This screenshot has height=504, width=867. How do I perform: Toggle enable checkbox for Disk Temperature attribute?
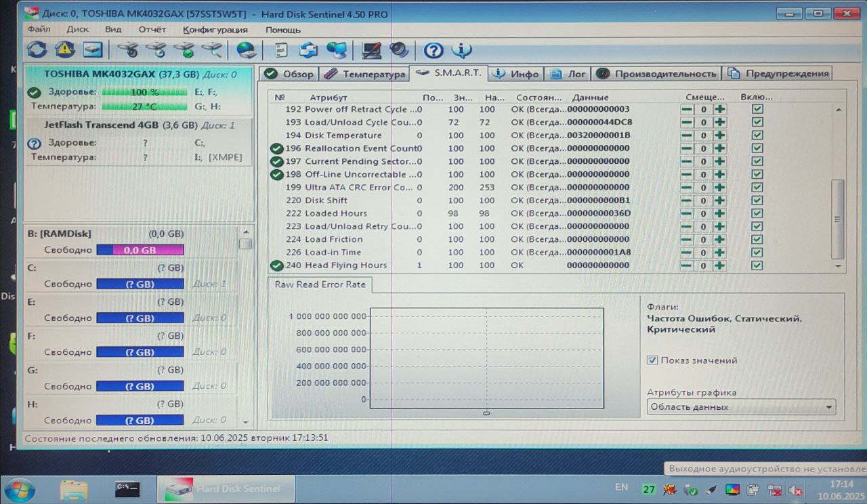pyautogui.click(x=757, y=135)
